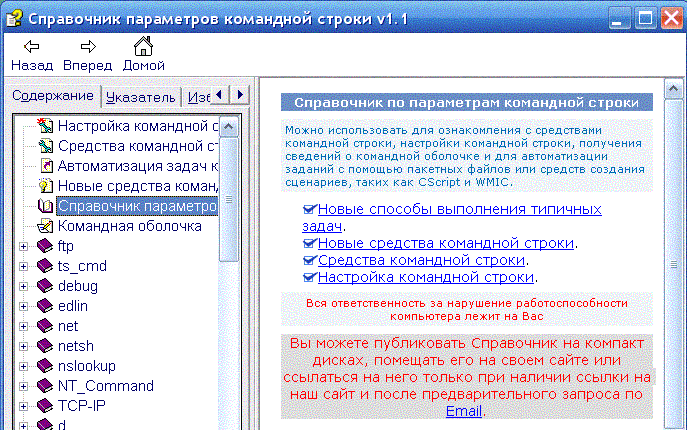
Task: Expand the TCP-IP tree node
Action: click(x=24, y=406)
